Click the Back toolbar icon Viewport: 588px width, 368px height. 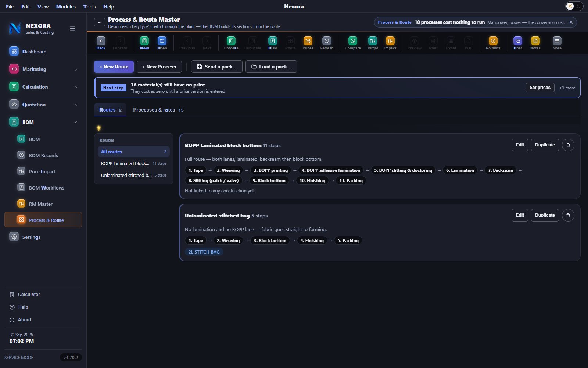tap(101, 43)
